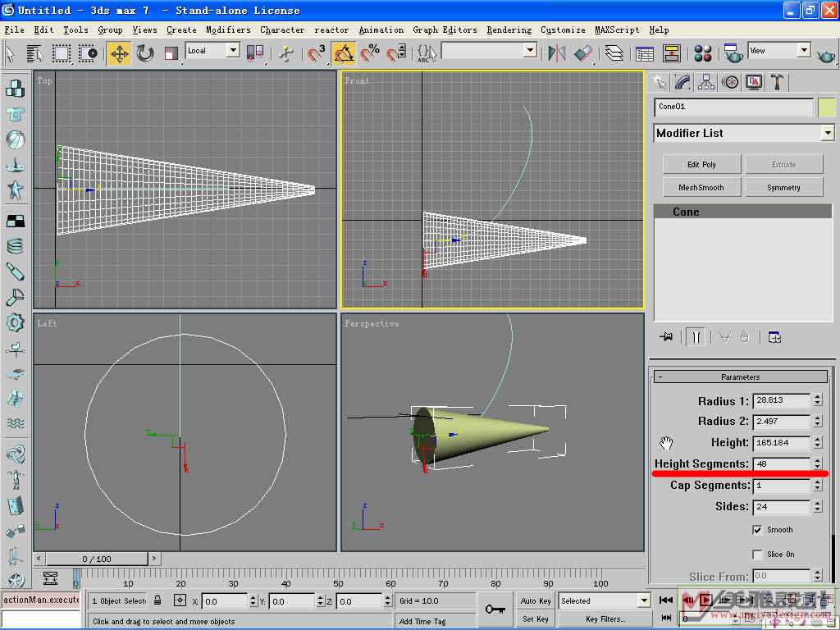This screenshot has height=630, width=840.
Task: Open the File menu
Action: click(15, 30)
